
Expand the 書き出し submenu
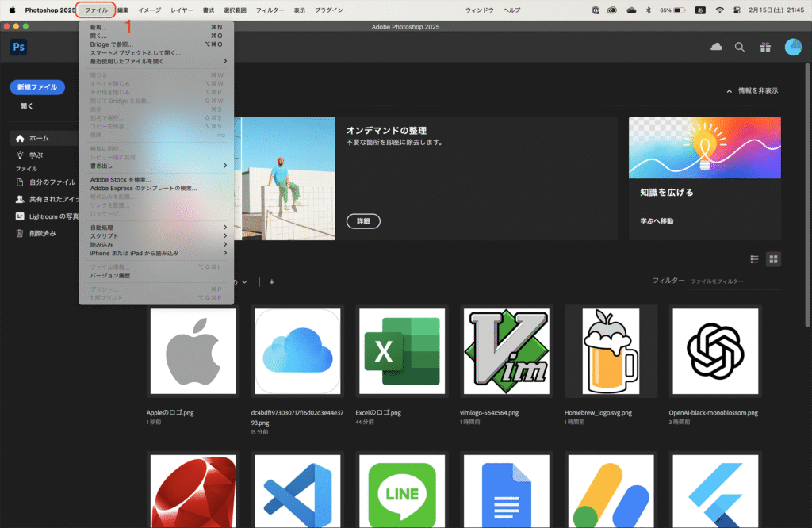156,166
